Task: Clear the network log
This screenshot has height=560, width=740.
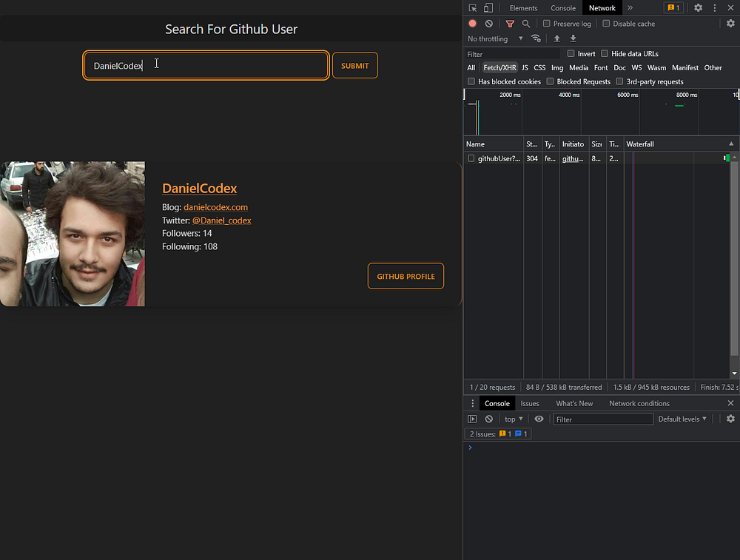Action: [x=489, y=24]
